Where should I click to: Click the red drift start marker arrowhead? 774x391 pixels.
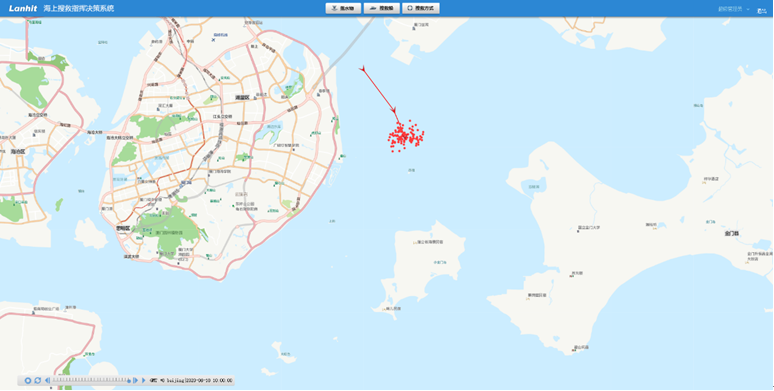point(363,70)
